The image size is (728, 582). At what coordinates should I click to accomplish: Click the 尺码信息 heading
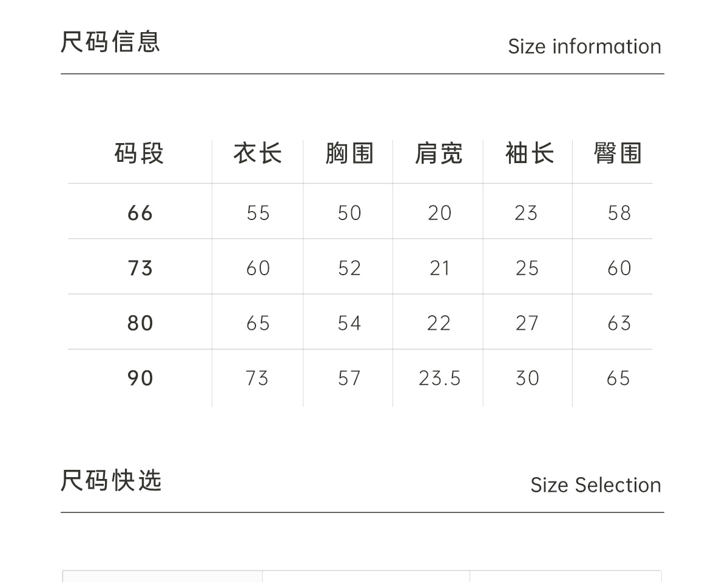(x=110, y=42)
